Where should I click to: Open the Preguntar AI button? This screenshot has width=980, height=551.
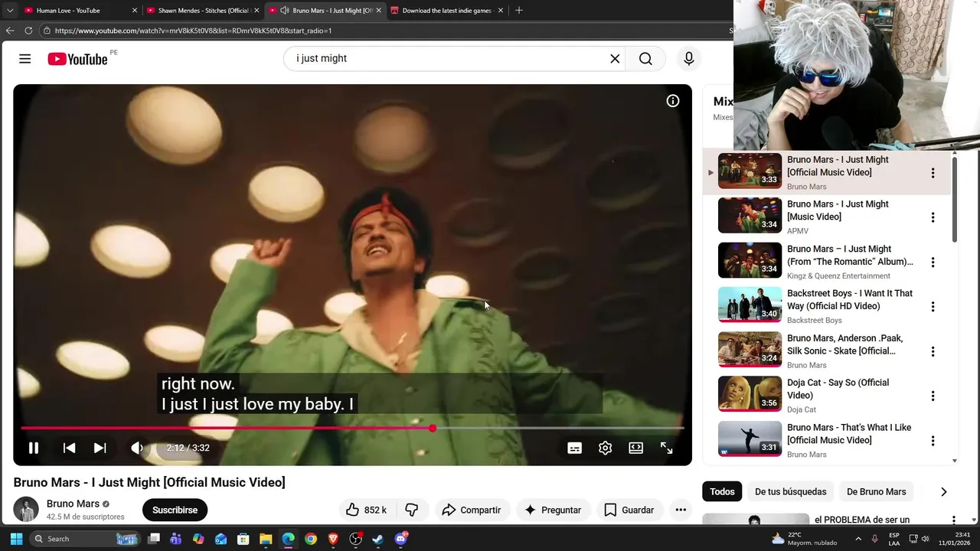click(x=553, y=510)
